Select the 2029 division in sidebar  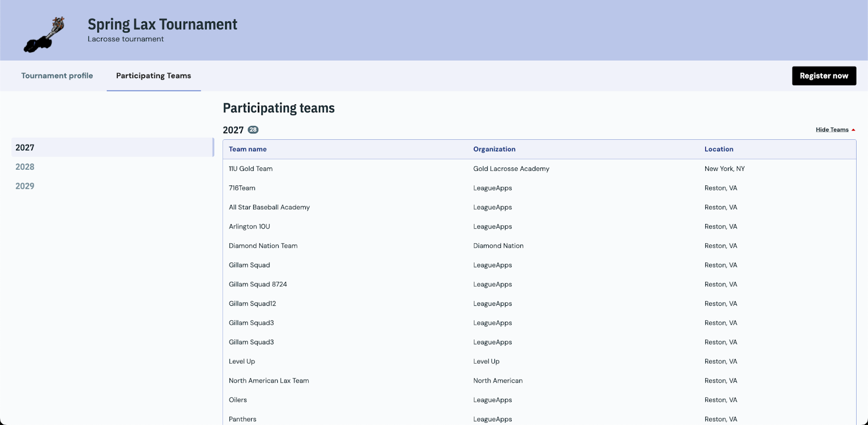click(25, 186)
